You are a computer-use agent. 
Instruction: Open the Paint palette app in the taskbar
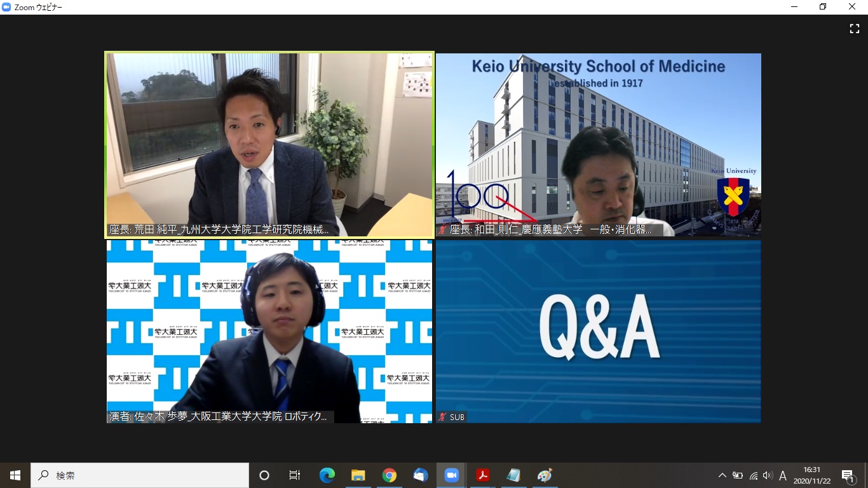[x=545, y=475]
